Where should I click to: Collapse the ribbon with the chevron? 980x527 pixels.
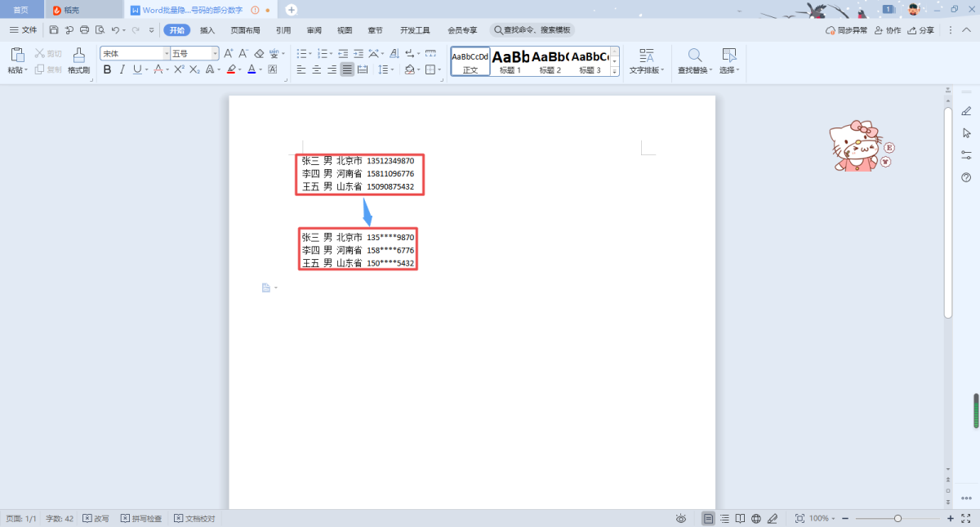point(967,30)
